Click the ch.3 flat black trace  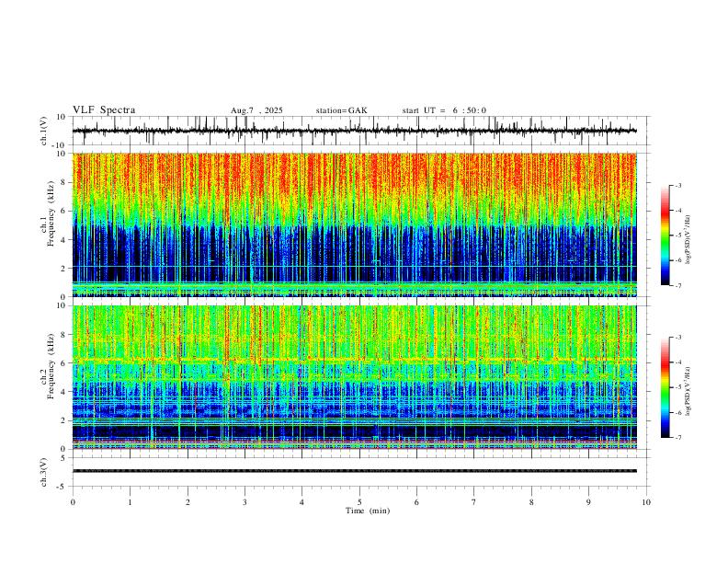354,471
